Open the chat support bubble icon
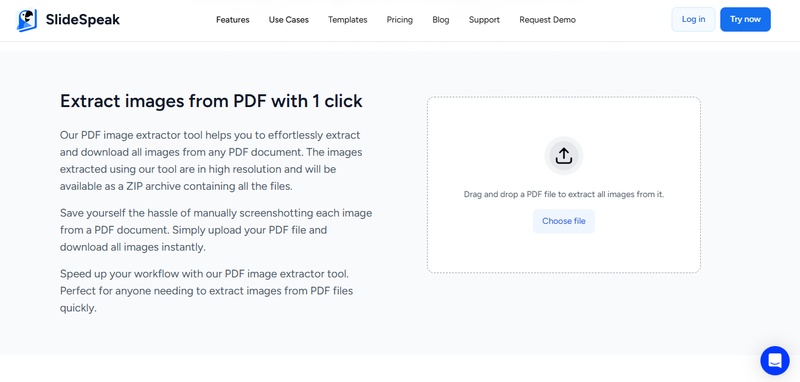The width and height of the screenshot is (800, 382). pyautogui.click(x=774, y=361)
